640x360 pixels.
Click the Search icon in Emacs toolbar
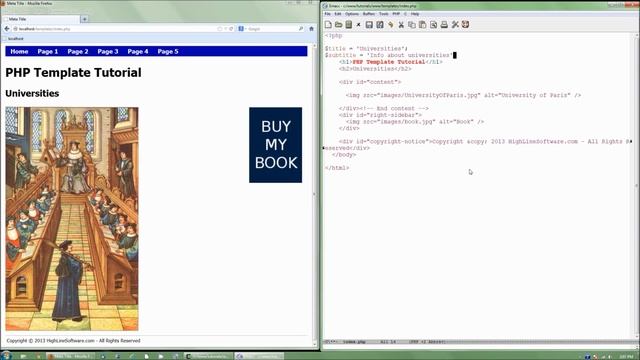(x=433, y=25)
